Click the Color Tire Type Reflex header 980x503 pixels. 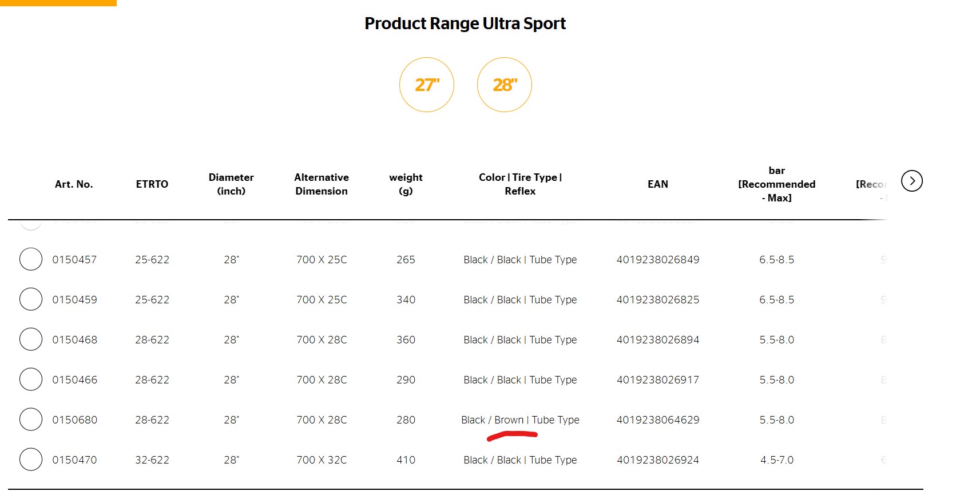[x=520, y=184]
